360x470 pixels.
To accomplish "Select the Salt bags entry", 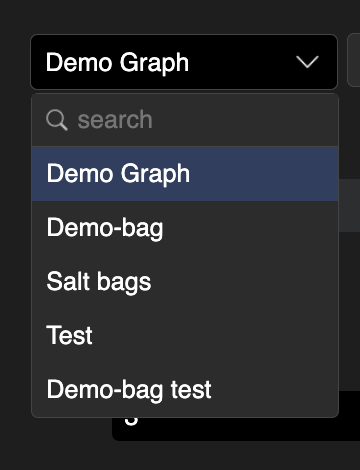I will click(185, 282).
